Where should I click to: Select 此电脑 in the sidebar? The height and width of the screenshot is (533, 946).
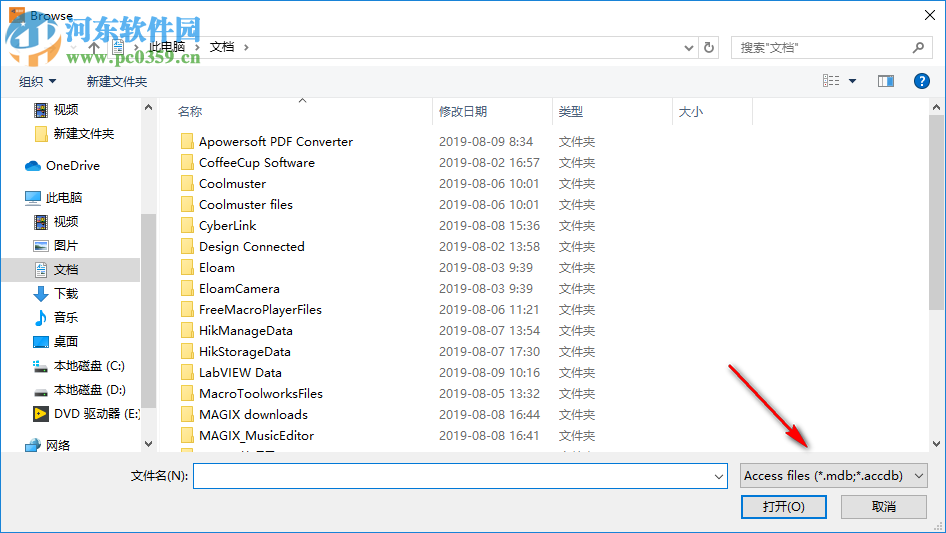(x=63, y=197)
